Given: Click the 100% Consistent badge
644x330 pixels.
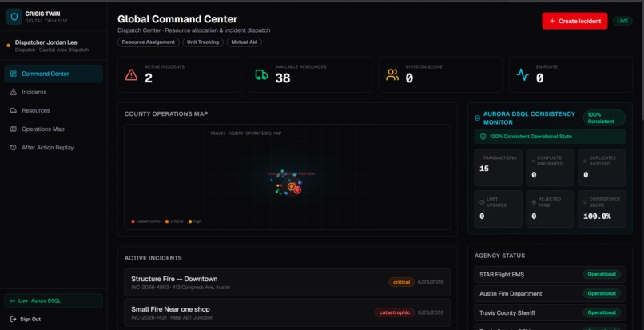Looking at the screenshot, I should point(604,117).
